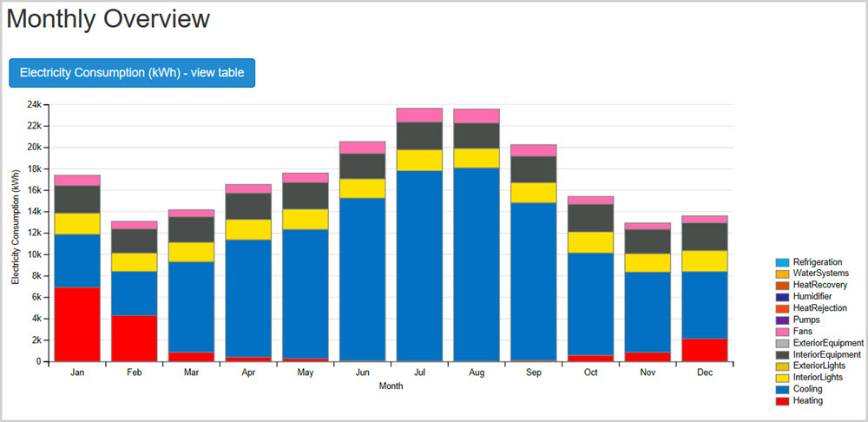Click the Pumps legend color swatch
Viewport: 868px width, 422px height.
tap(782, 320)
